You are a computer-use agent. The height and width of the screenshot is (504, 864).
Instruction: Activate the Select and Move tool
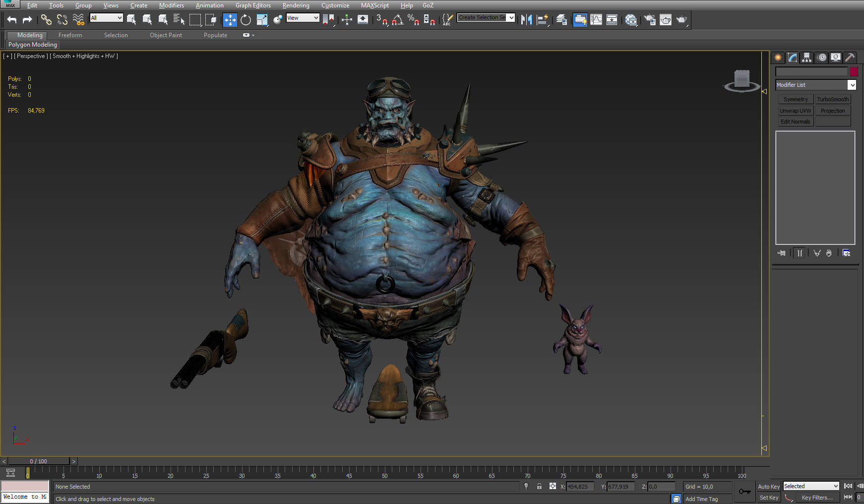coord(230,19)
